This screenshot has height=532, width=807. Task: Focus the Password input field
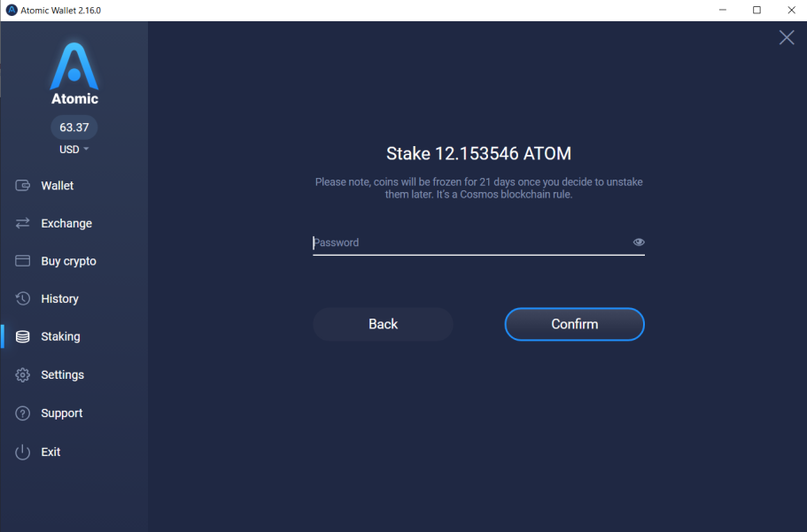pos(478,243)
